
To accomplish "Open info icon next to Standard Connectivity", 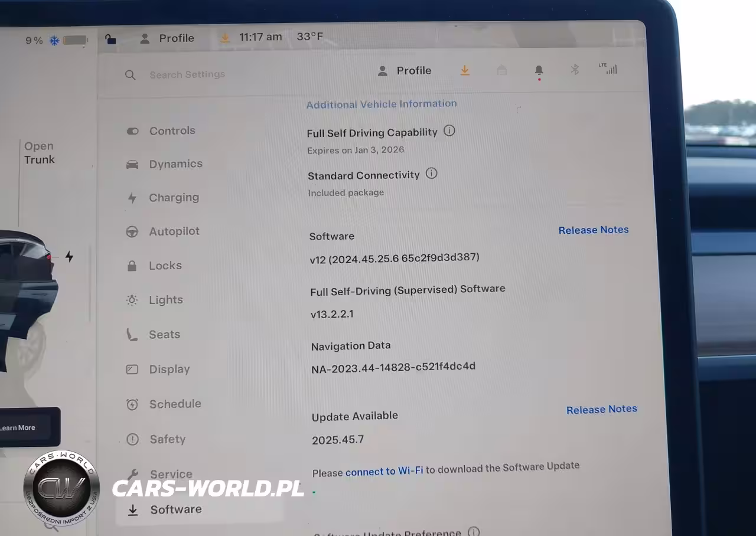I will pos(432,174).
